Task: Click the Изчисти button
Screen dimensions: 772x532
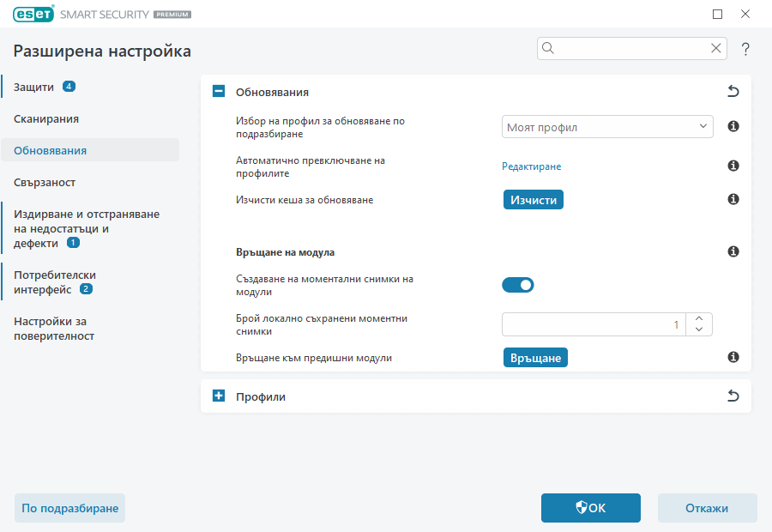Action: [533, 198]
